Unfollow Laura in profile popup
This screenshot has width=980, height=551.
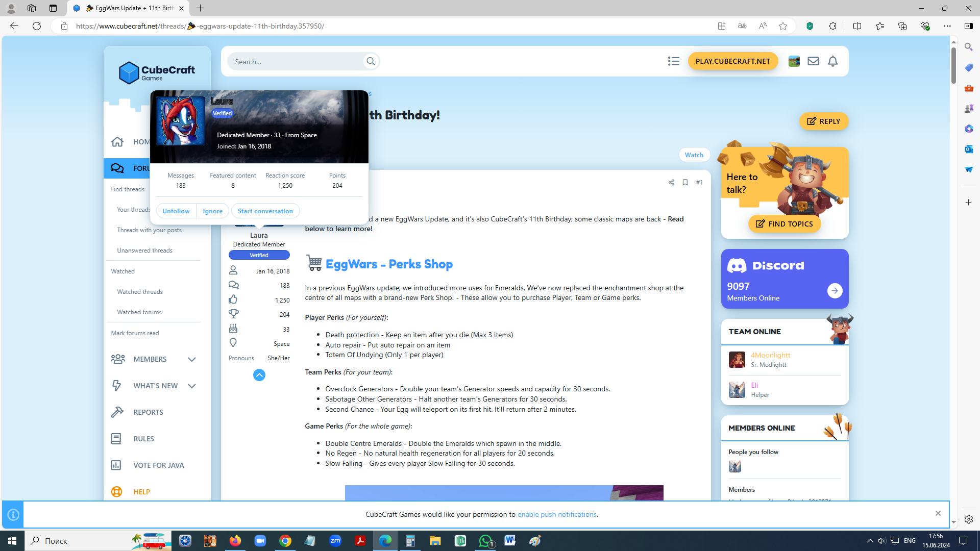click(x=176, y=211)
